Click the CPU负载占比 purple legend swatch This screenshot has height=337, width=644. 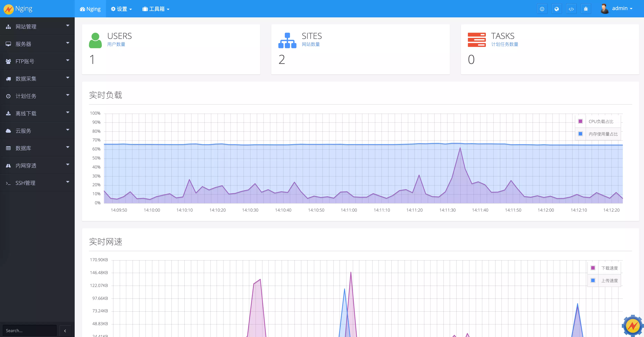pyautogui.click(x=580, y=121)
